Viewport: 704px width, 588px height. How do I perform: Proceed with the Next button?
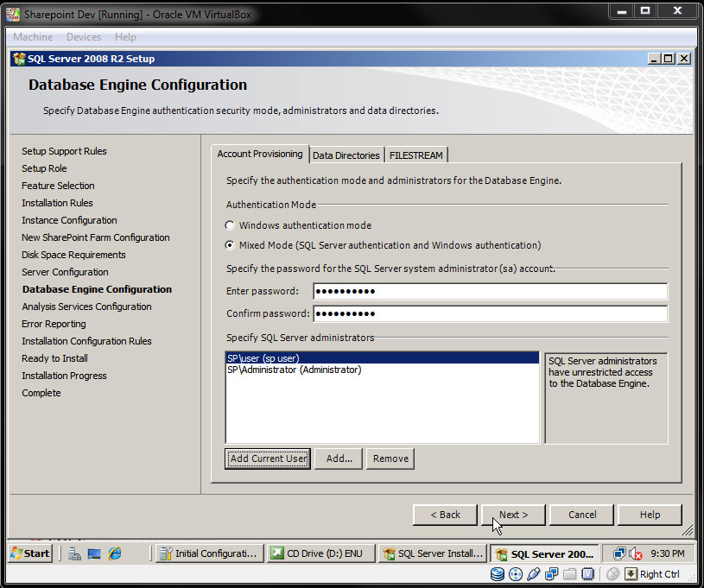[513, 515]
